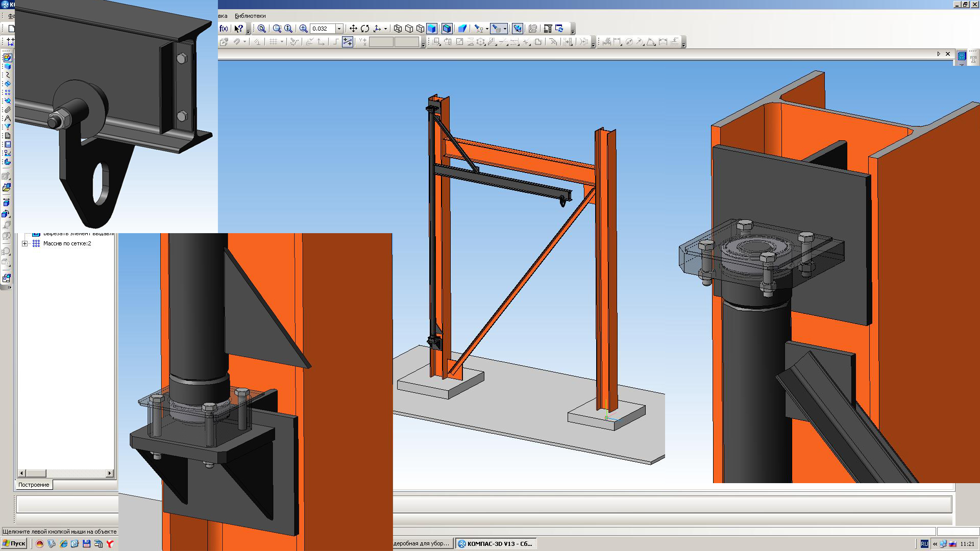Click the view orientation axes icon
The width and height of the screenshot is (980, 551).
[377, 29]
